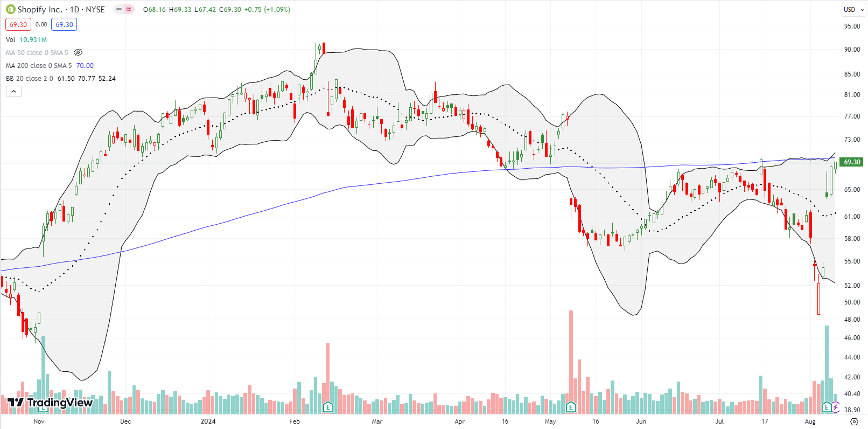868x429 pixels.
Task: Click the blue 69.30 buy price button
Action: (64, 24)
